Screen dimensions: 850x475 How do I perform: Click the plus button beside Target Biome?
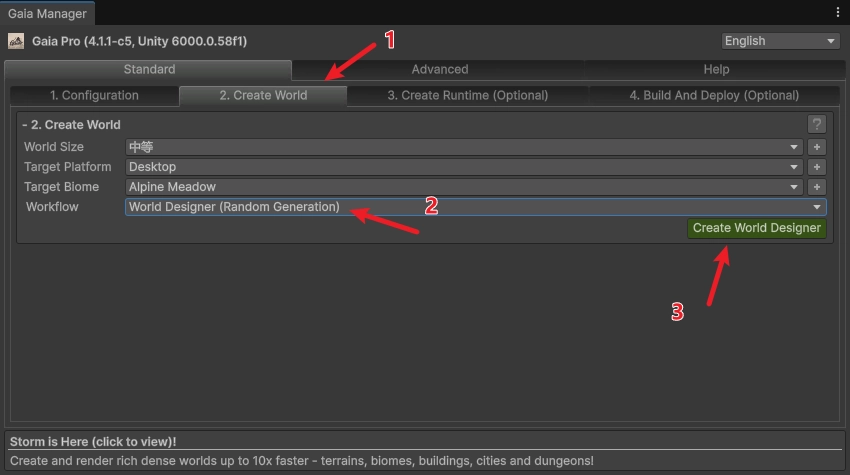pos(816,187)
